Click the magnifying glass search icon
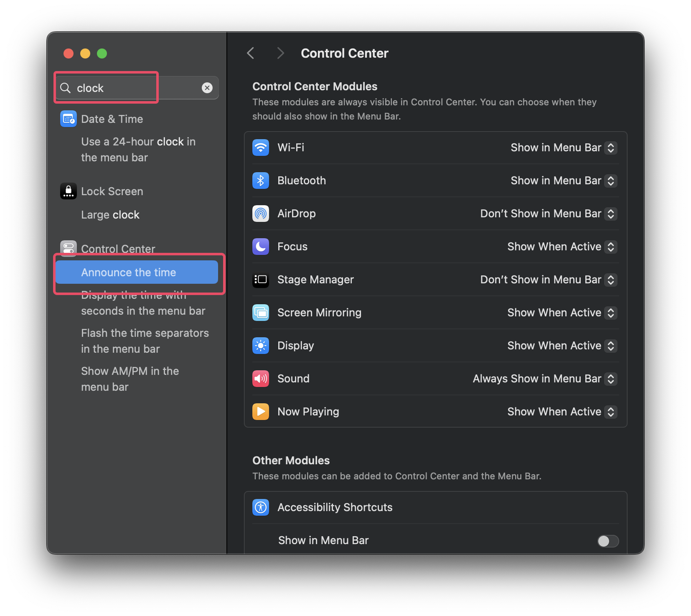 pyautogui.click(x=65, y=88)
